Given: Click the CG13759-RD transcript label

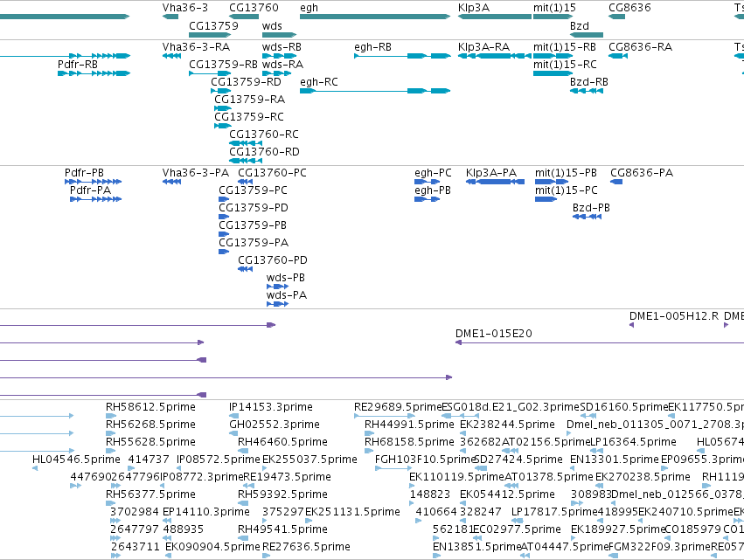Looking at the screenshot, I should 246,82.
